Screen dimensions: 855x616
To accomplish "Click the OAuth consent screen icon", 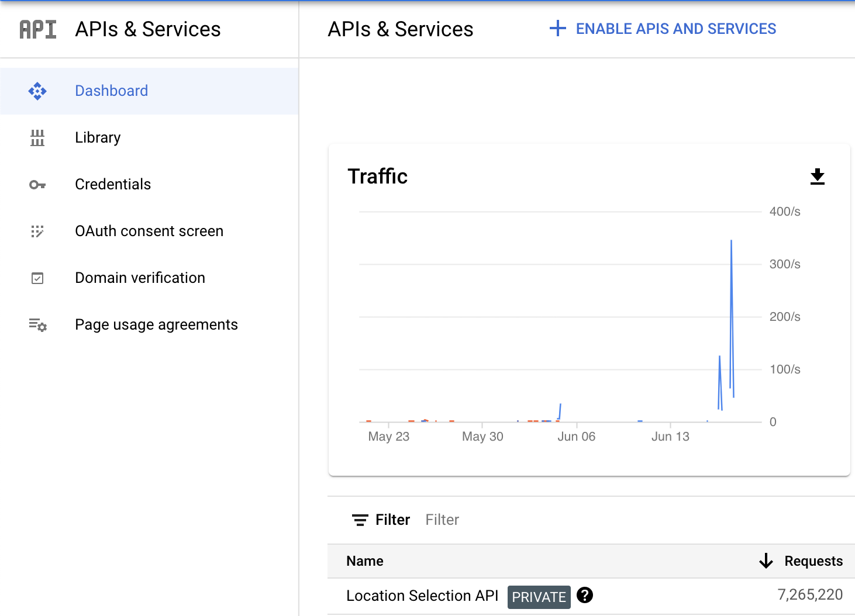I will [x=37, y=231].
